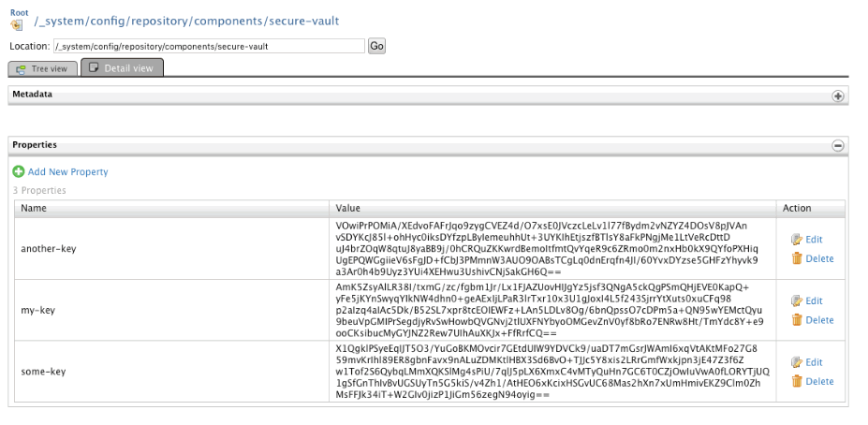Viewport: 868px width, 425px height.
Task: Switch to the Tree view tab
Action: click(x=42, y=68)
